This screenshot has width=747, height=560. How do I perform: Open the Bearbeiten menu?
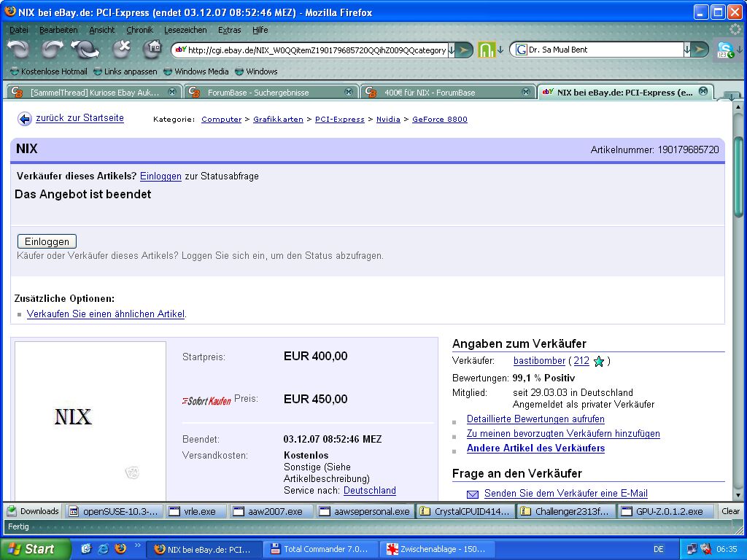click(x=58, y=30)
